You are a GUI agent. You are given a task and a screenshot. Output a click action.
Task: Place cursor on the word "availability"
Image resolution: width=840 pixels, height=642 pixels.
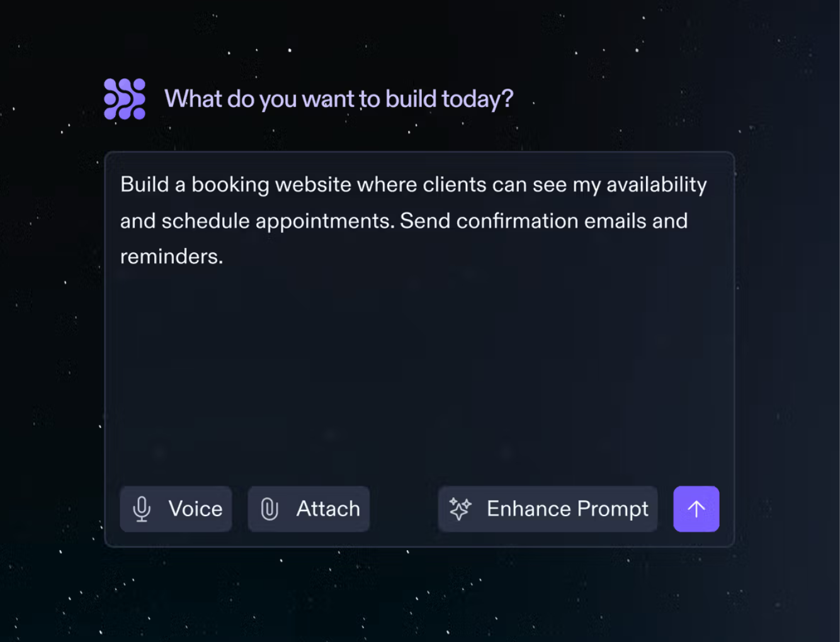656,184
